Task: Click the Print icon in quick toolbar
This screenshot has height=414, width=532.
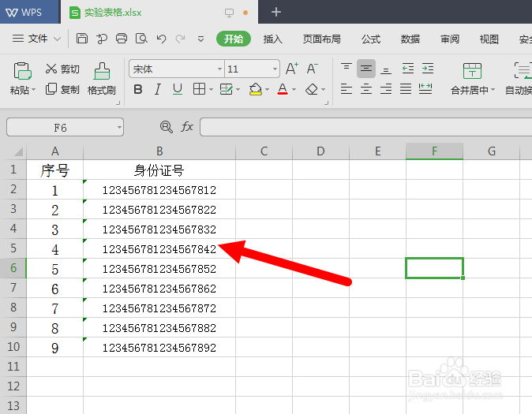Action: click(121, 39)
